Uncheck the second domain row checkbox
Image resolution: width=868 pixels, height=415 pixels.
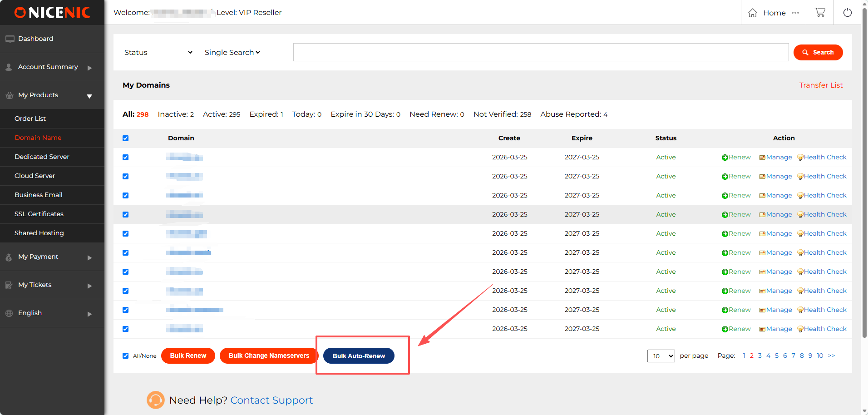point(125,177)
